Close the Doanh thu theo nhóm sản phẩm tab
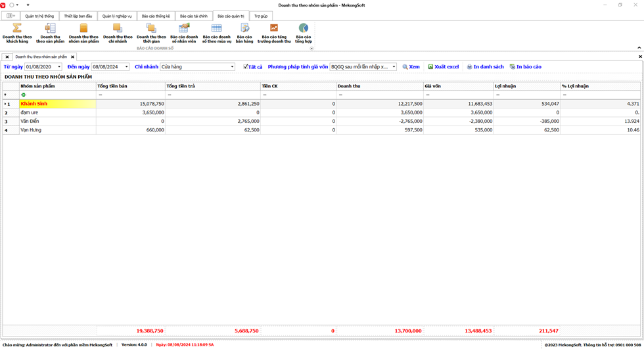 pos(73,57)
